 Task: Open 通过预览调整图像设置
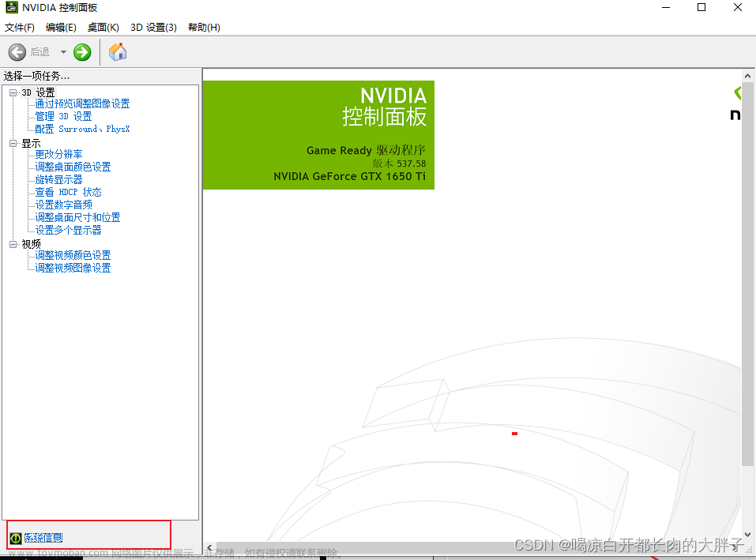82,103
